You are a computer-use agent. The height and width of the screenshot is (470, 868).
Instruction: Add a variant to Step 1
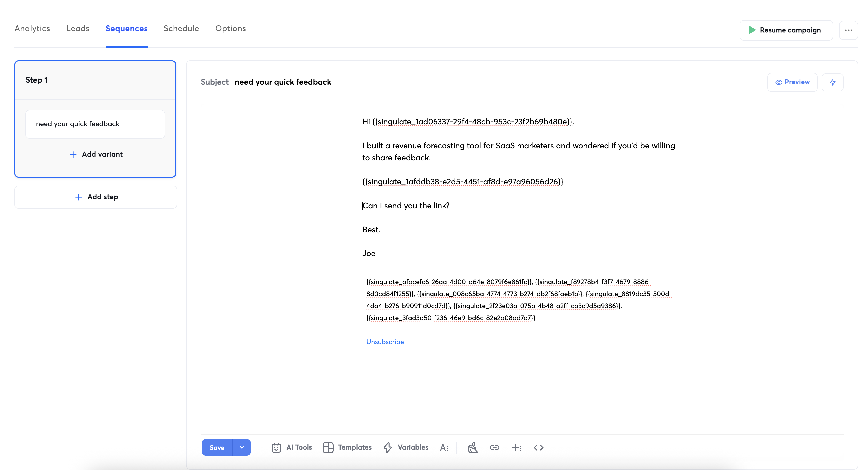click(x=96, y=154)
